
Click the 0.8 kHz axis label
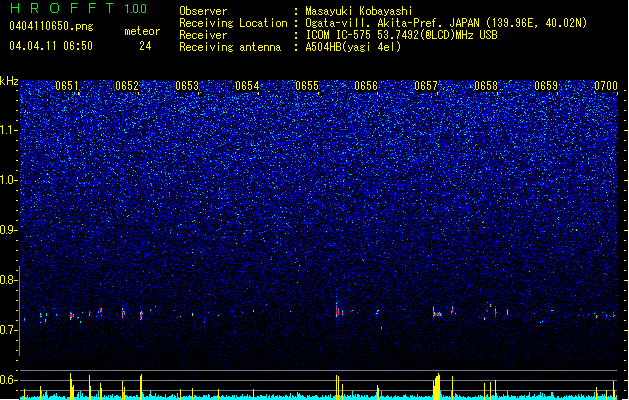click(8, 280)
